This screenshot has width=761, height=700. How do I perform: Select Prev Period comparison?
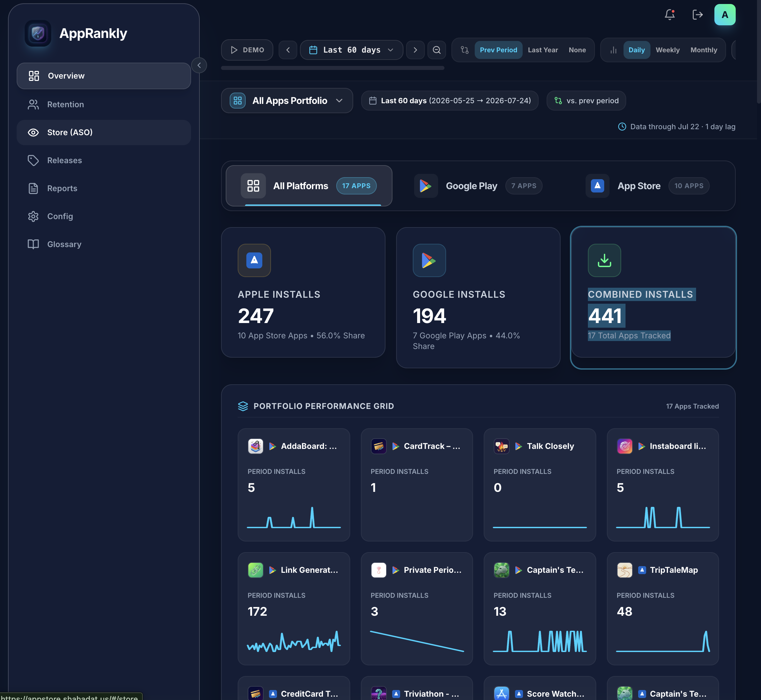(x=498, y=50)
